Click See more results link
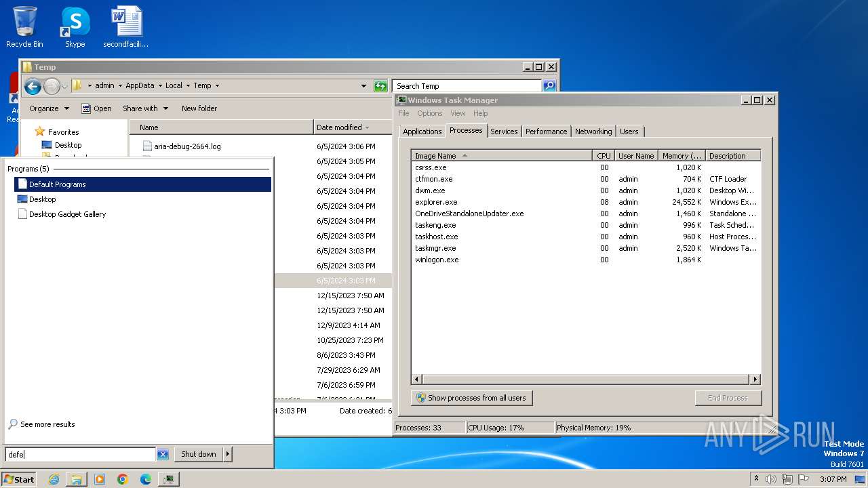Image resolution: width=868 pixels, height=488 pixels. coord(47,424)
